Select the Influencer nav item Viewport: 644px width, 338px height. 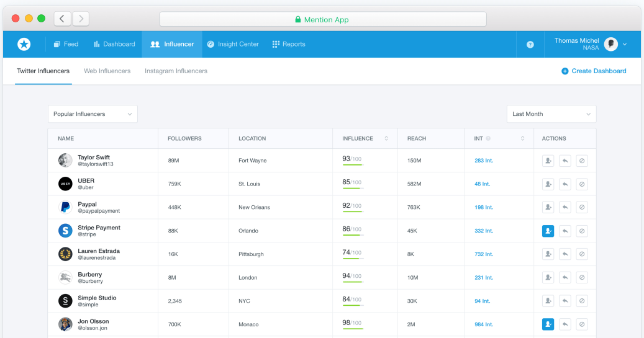pos(172,44)
